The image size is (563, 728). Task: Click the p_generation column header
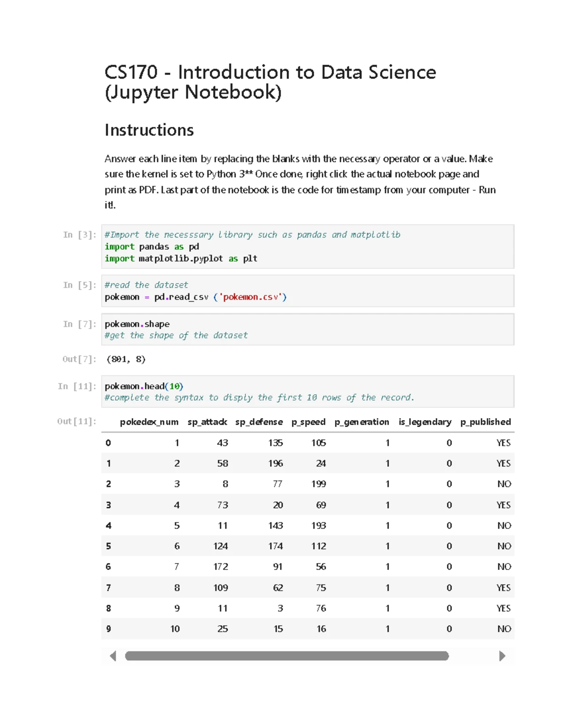coord(362,422)
